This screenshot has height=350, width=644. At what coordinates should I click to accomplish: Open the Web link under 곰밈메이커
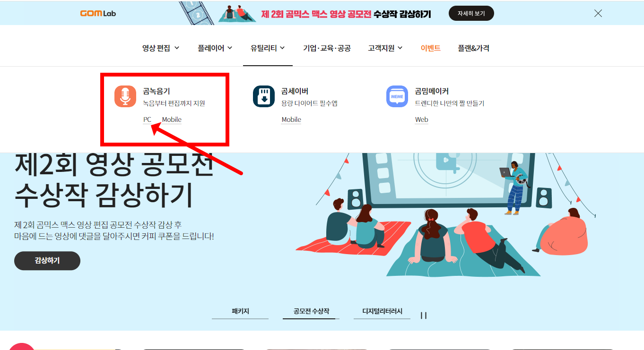[x=420, y=120]
